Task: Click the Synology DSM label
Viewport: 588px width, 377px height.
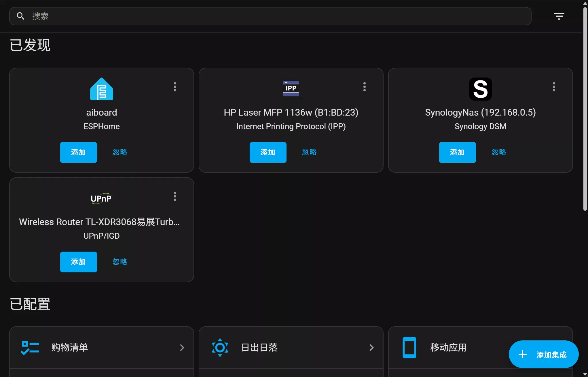Action: tap(480, 126)
